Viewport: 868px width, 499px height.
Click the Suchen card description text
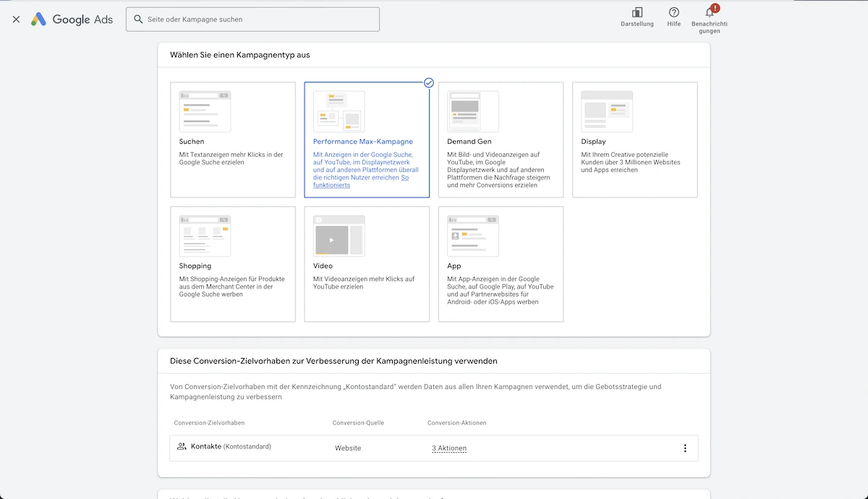coord(231,158)
